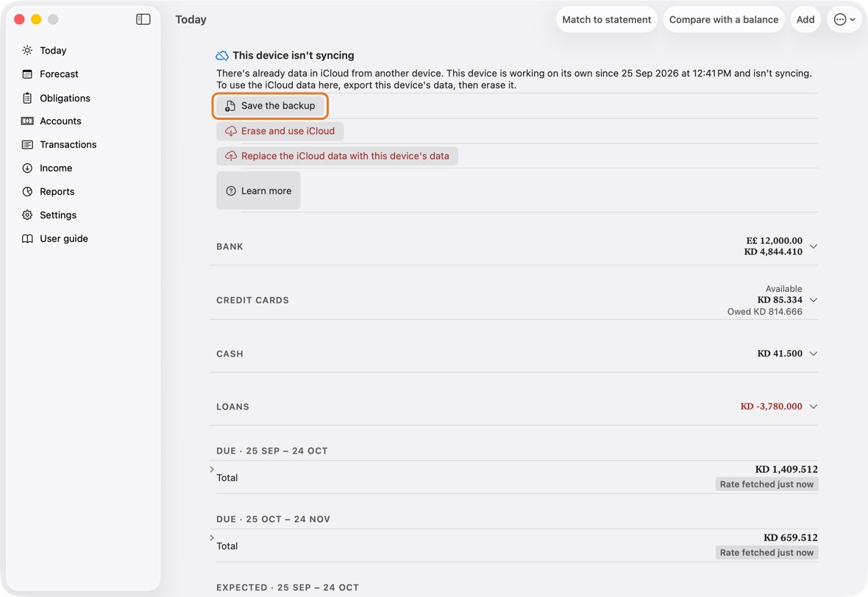868x597 pixels.
Task: Choose Erase and use iCloud
Action: click(280, 131)
